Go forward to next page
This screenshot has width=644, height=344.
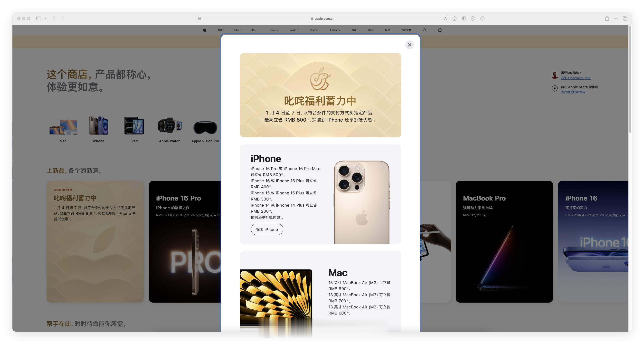click(x=62, y=18)
